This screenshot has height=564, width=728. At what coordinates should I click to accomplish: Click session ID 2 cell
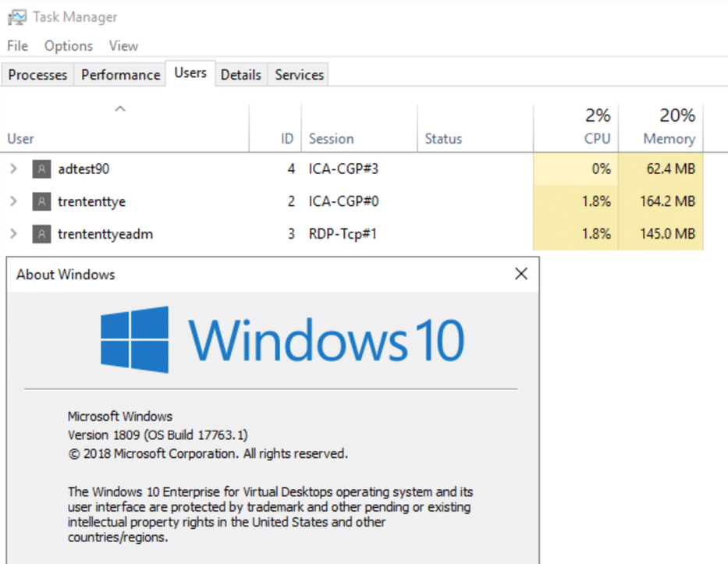[x=291, y=201]
